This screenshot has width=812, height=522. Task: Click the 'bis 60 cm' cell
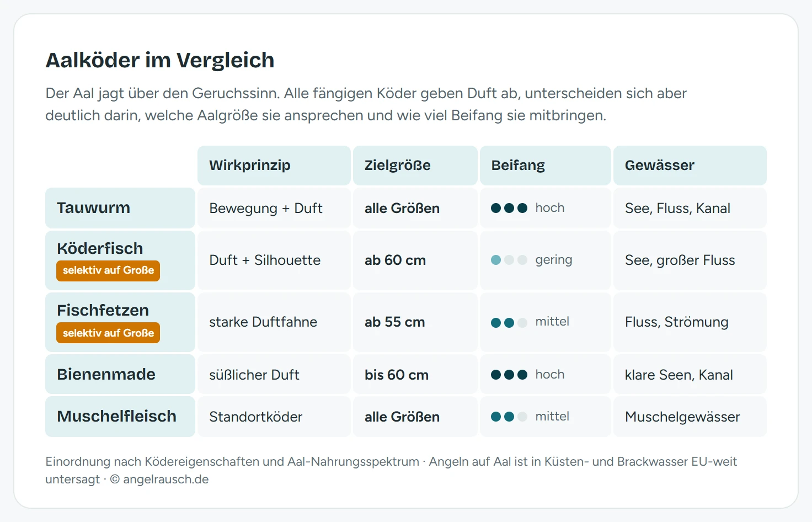coord(415,374)
